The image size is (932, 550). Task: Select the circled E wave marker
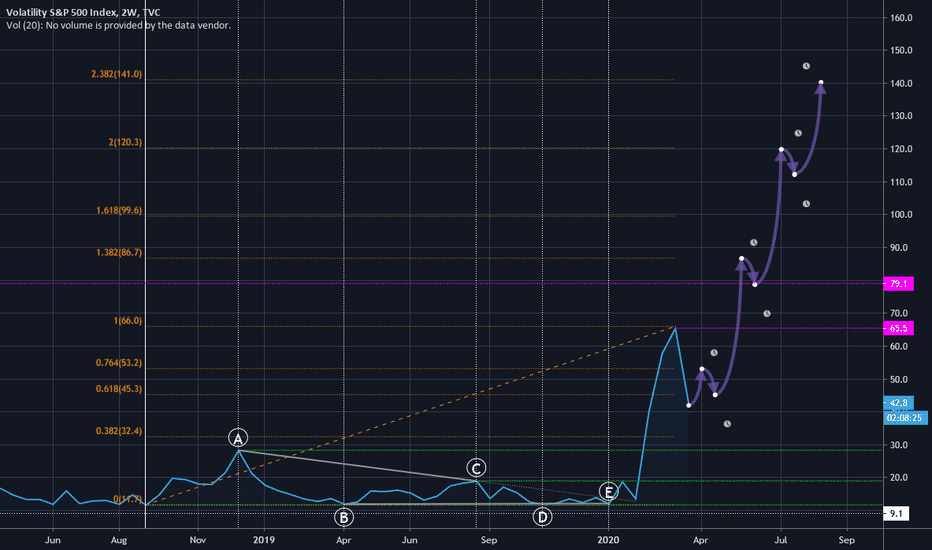pyautogui.click(x=608, y=492)
